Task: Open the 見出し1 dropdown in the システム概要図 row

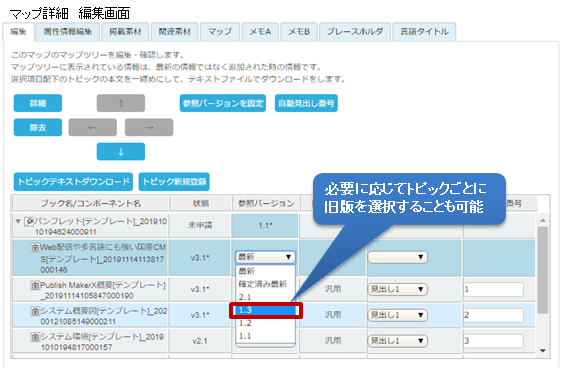Action: point(397,315)
